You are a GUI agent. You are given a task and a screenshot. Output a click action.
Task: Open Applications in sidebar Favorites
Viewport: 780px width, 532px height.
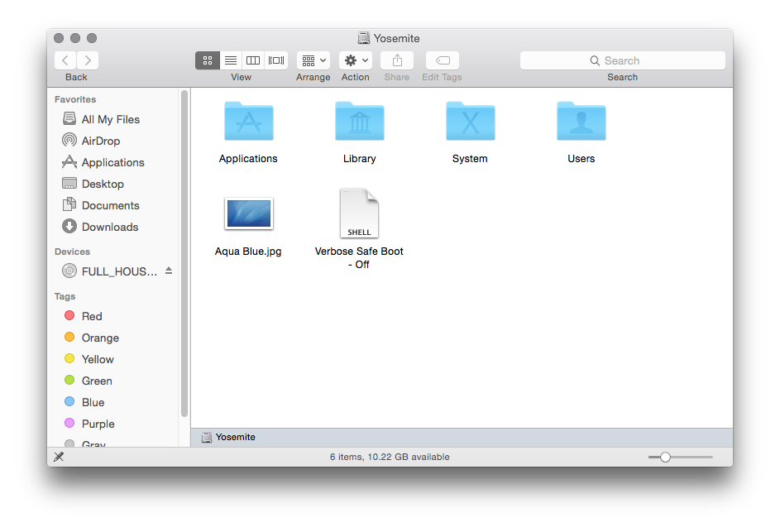pos(113,162)
